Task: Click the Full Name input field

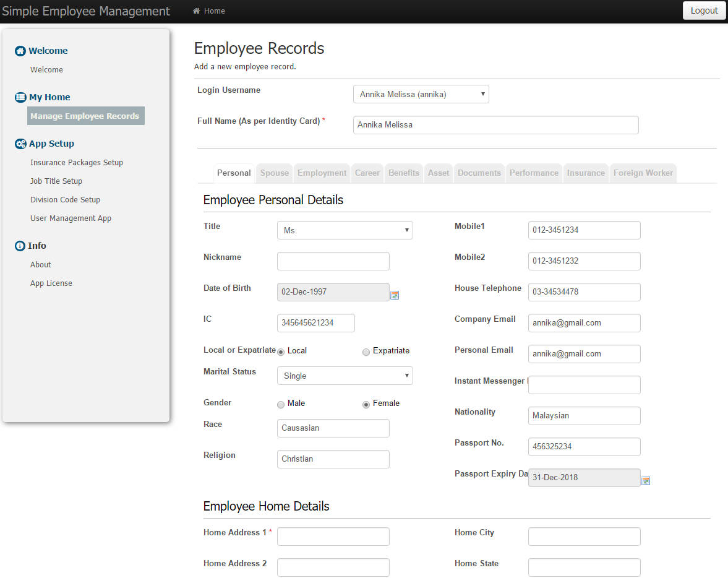Action: pos(496,125)
